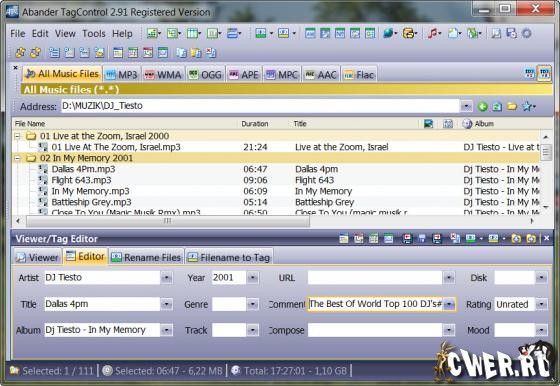Click the gear icon in top toolbar
Viewport: 560px width, 386px height.
527,34
